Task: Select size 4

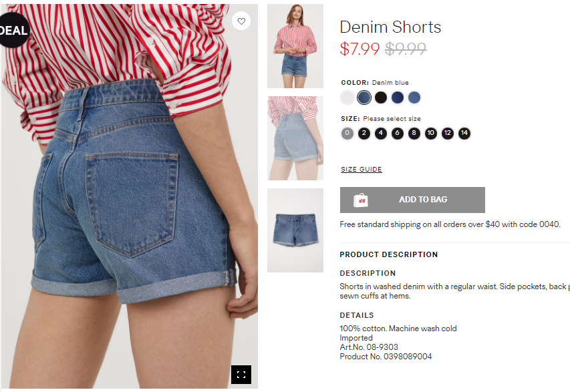Action: point(381,134)
